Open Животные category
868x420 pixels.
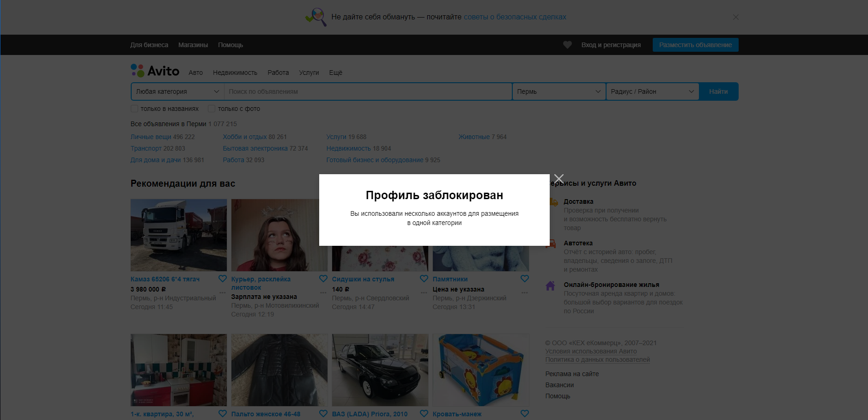click(x=474, y=137)
